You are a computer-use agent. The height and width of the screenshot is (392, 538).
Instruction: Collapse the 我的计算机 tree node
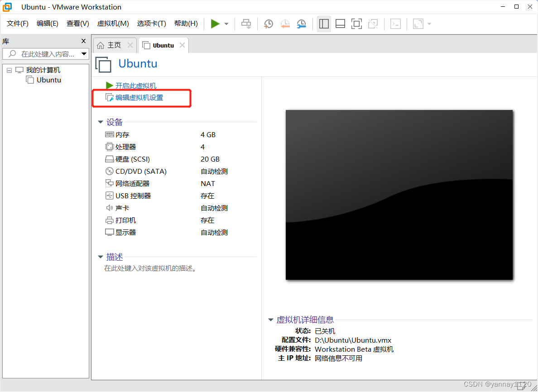click(x=9, y=70)
